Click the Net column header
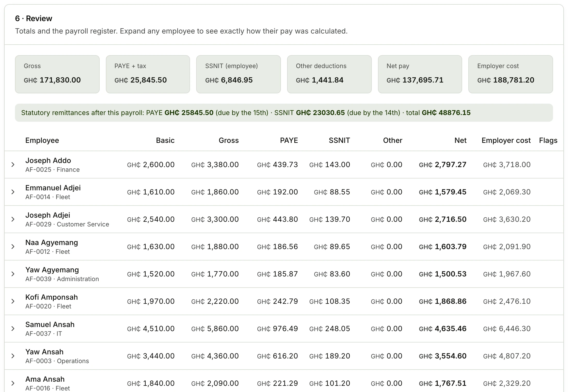568x392 pixels. (x=460, y=140)
